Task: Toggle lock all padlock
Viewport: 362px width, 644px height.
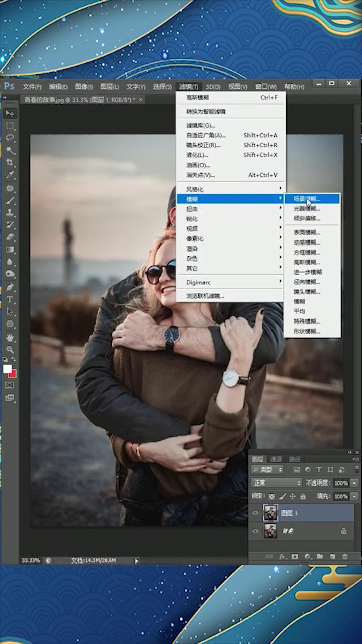Action: pos(303,496)
